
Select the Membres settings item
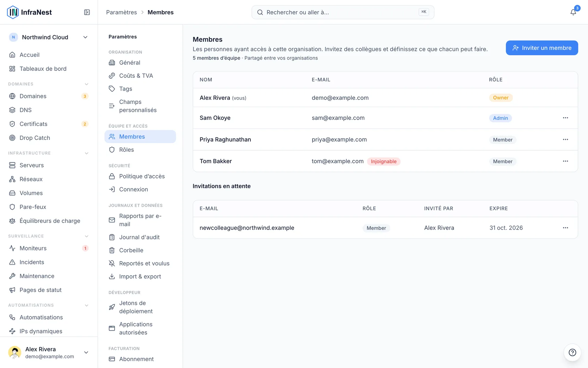(x=140, y=136)
